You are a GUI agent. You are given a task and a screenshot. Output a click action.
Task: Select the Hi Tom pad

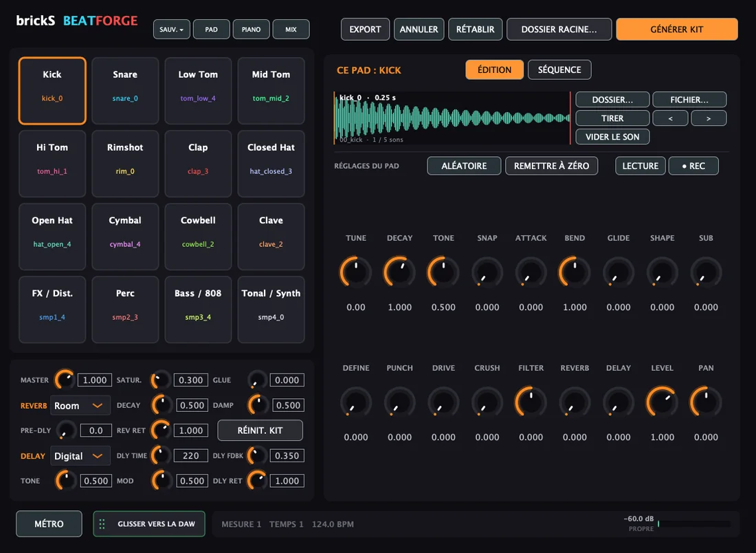click(x=52, y=164)
